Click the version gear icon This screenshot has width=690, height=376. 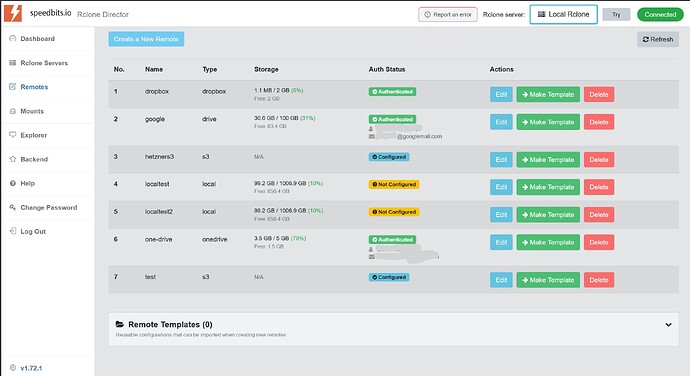[12, 368]
